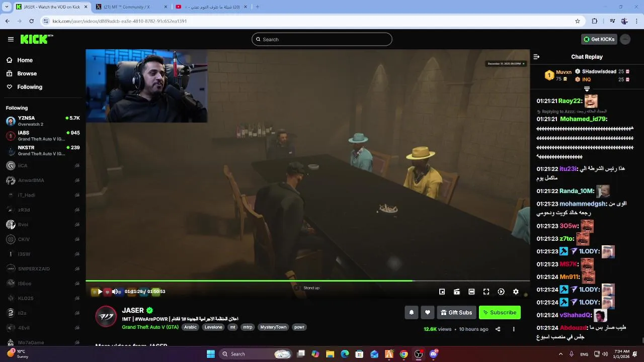Viewport: 644px width, 362px height.
Task: Open the user profile avatar menu
Action: tap(625, 39)
